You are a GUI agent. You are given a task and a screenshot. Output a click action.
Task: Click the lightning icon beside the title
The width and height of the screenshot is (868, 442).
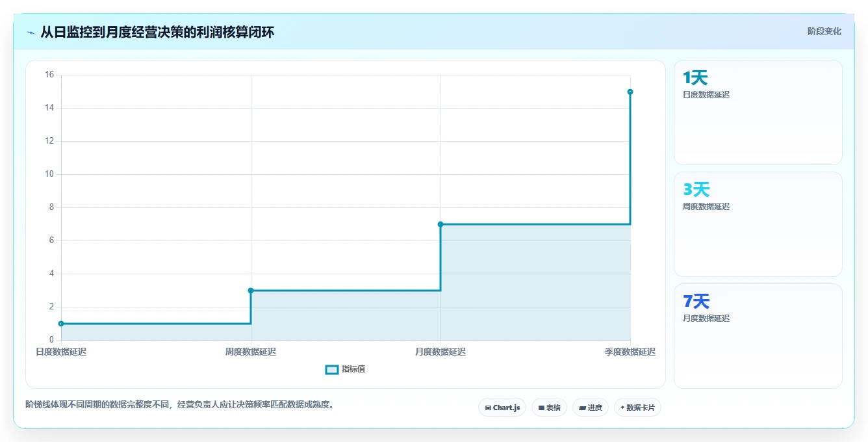point(31,32)
